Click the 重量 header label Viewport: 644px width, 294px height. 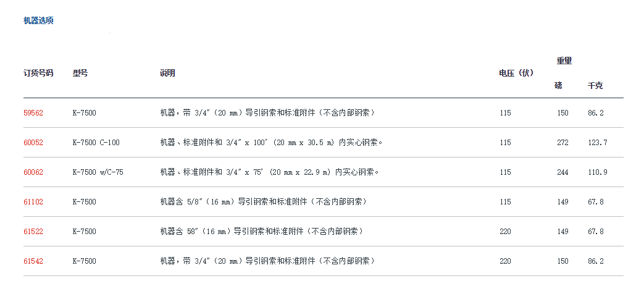click(x=564, y=61)
